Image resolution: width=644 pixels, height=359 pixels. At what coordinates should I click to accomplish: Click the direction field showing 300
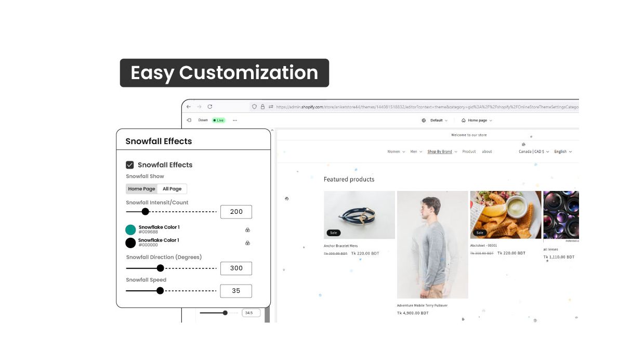tap(236, 268)
